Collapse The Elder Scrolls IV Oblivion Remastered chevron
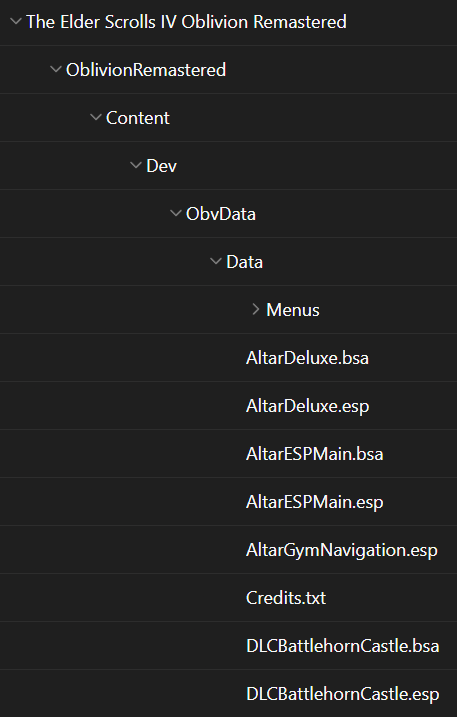The width and height of the screenshot is (457, 717). pyautogui.click(x=16, y=21)
